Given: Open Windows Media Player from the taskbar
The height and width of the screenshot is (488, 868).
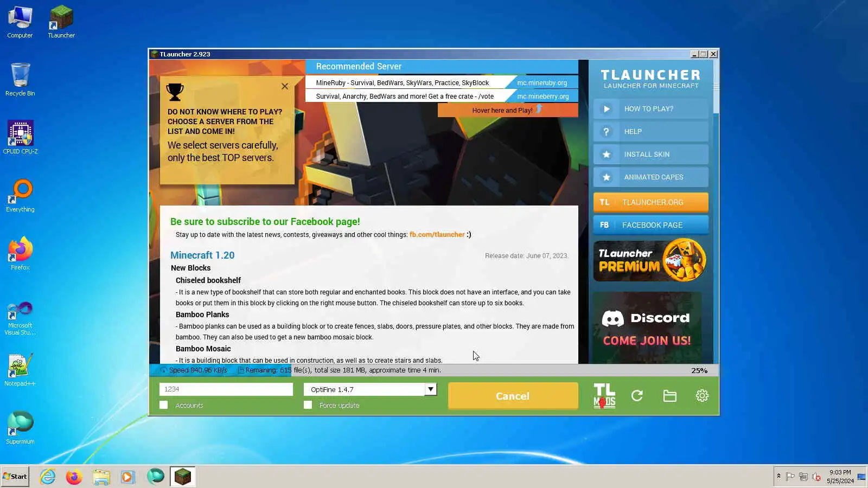Looking at the screenshot, I should pos(128,477).
